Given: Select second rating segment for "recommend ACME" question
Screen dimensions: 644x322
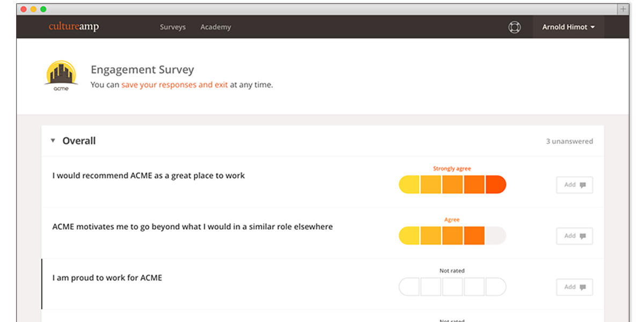Looking at the screenshot, I should point(431,185).
